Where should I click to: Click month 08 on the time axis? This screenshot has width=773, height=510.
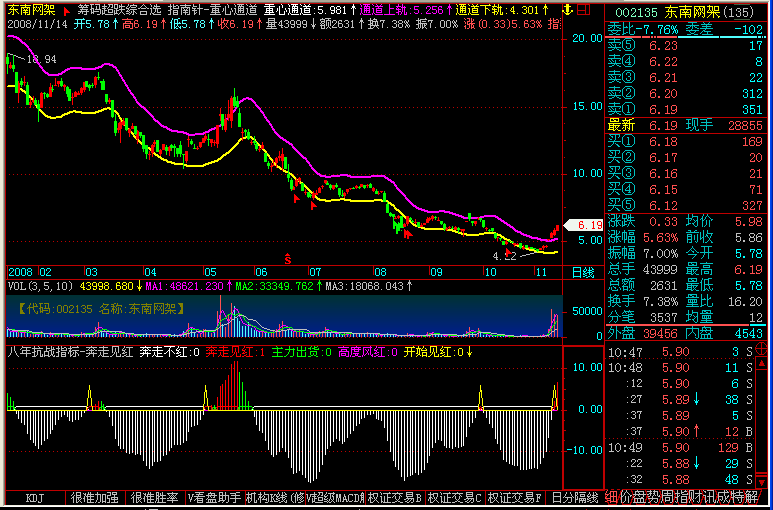[x=381, y=272]
